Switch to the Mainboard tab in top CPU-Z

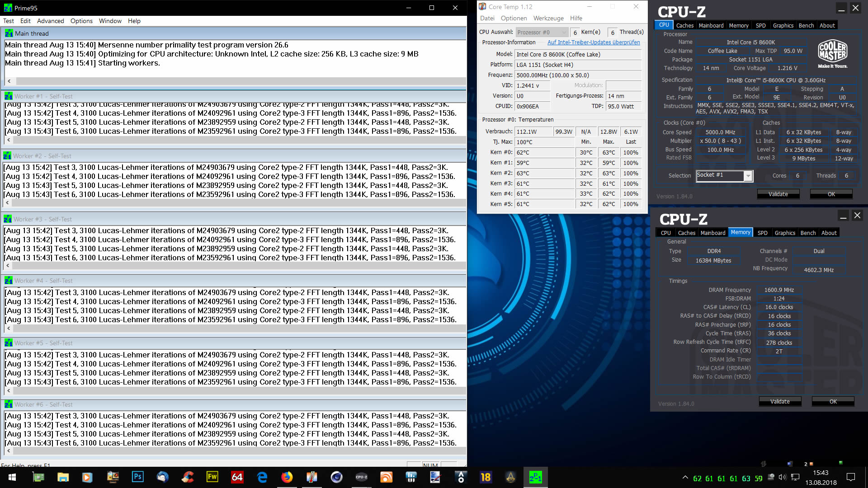(711, 26)
